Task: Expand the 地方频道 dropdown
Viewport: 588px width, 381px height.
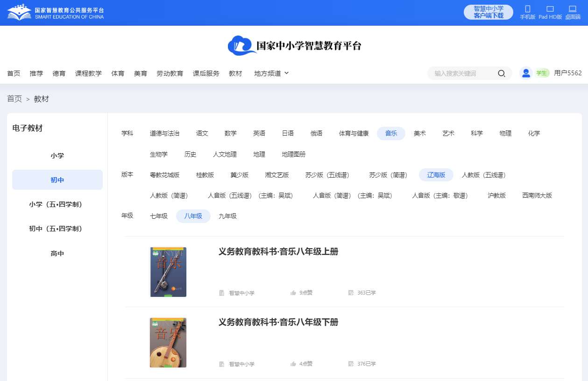Action: pos(271,73)
